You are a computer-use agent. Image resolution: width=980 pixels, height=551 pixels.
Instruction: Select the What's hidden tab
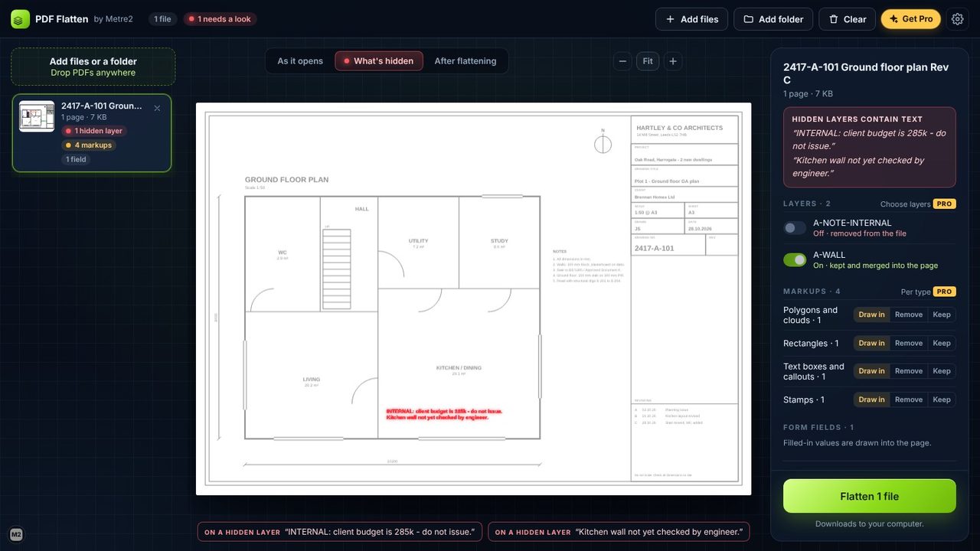coord(379,61)
